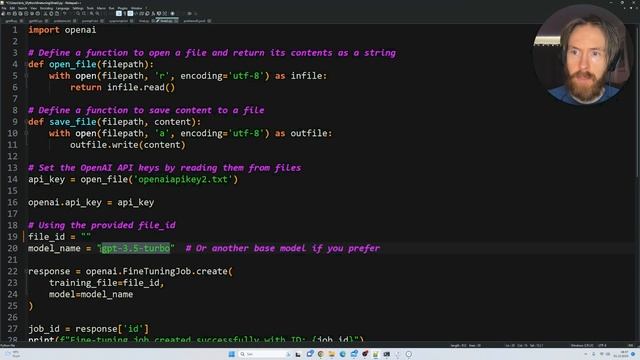Click the Paste toolbar icon

point(57,13)
